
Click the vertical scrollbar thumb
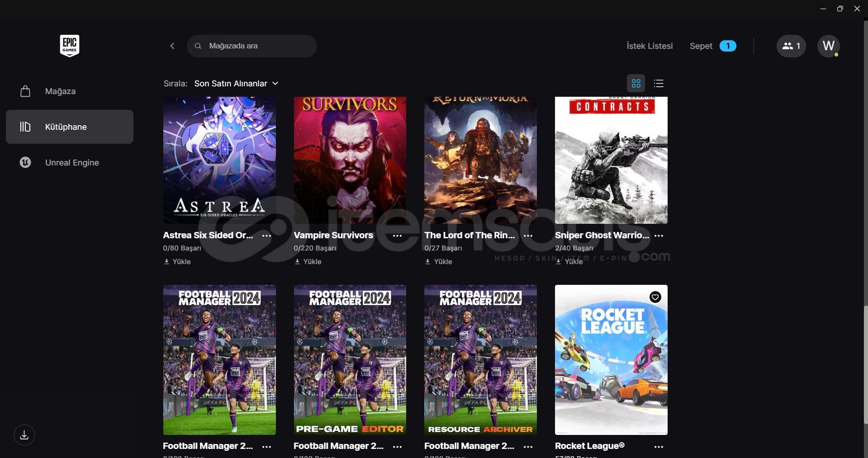(x=865, y=365)
